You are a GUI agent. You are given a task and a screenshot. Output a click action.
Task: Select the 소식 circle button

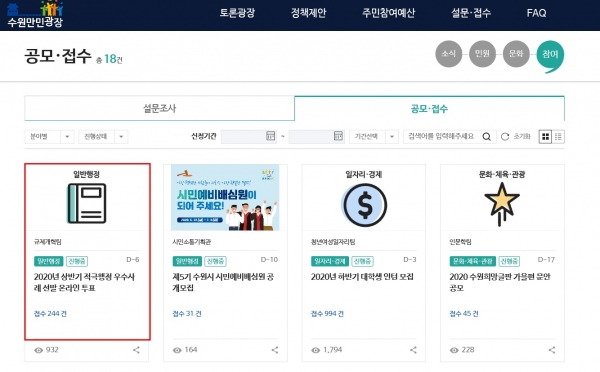[x=448, y=54]
